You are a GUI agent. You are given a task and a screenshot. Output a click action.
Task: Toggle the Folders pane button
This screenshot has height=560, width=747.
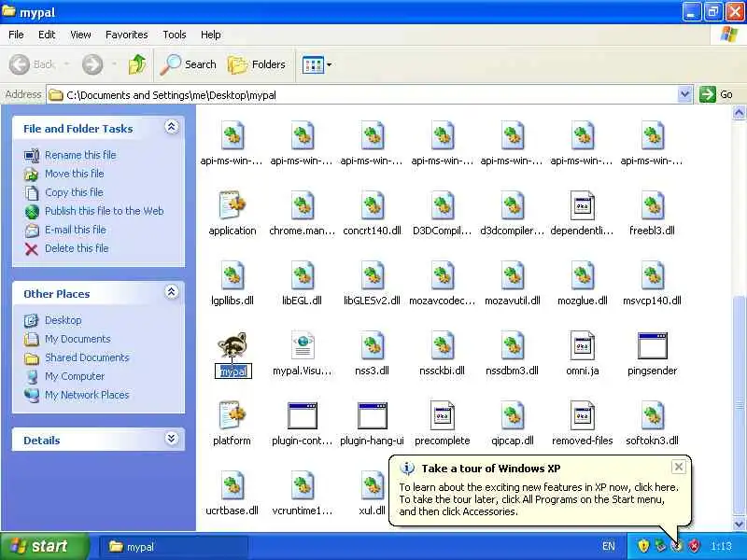point(257,64)
